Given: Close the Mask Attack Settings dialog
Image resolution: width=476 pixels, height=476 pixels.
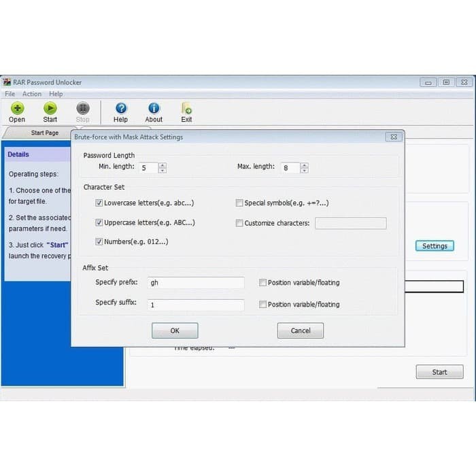Looking at the screenshot, I should pos(394,137).
